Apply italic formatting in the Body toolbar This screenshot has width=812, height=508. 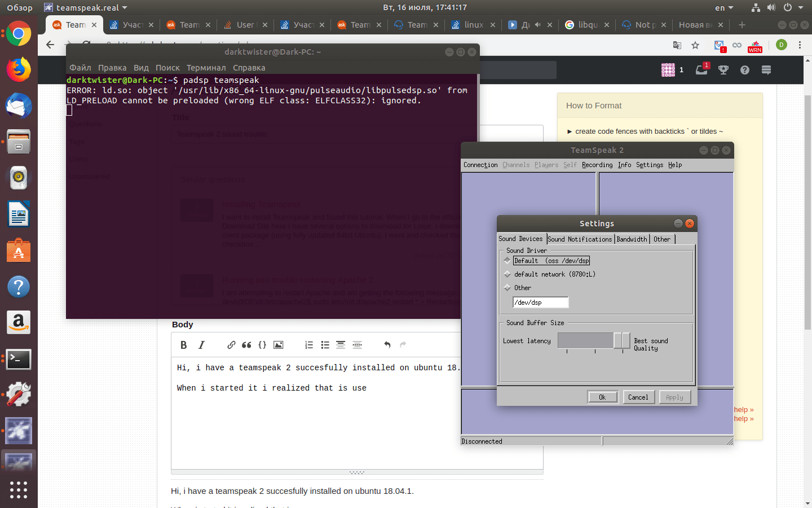pos(201,345)
